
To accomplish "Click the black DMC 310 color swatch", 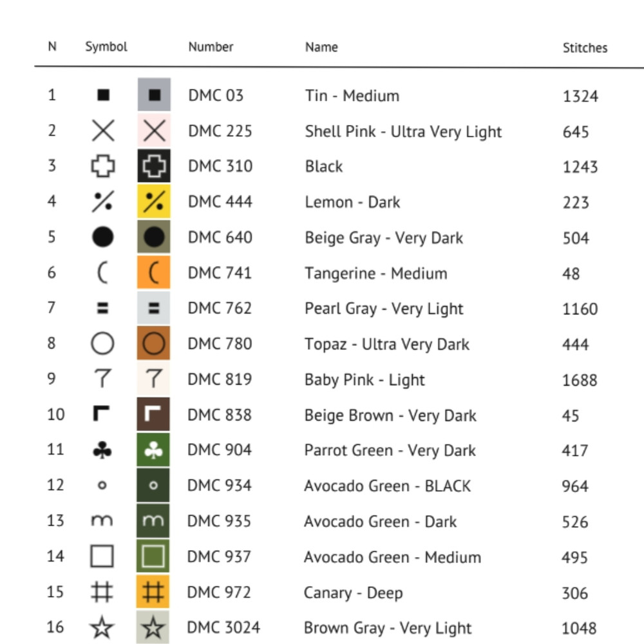I will click(154, 167).
